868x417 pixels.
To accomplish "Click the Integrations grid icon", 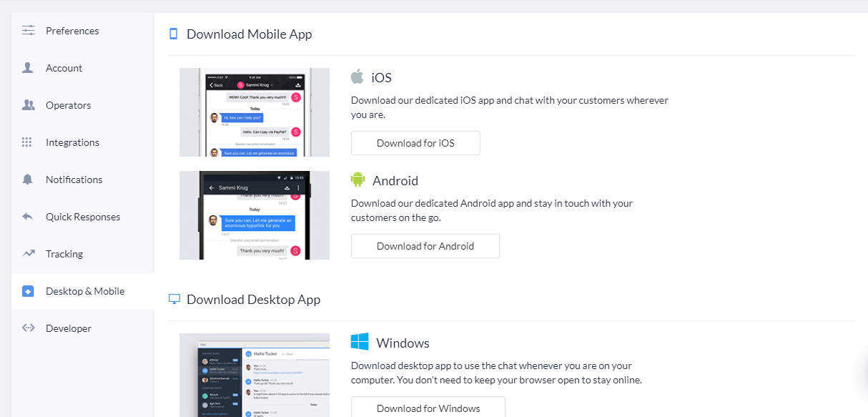I will [x=27, y=142].
